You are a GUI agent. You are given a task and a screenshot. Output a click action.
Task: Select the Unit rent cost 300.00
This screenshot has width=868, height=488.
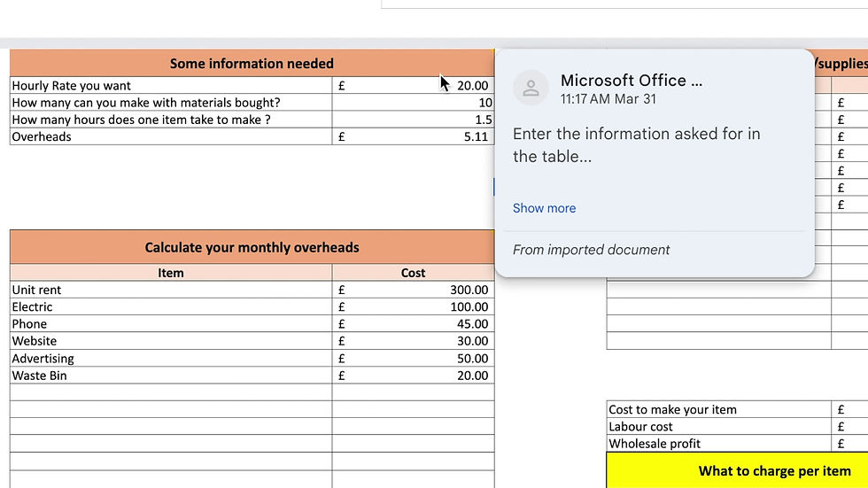(x=413, y=290)
